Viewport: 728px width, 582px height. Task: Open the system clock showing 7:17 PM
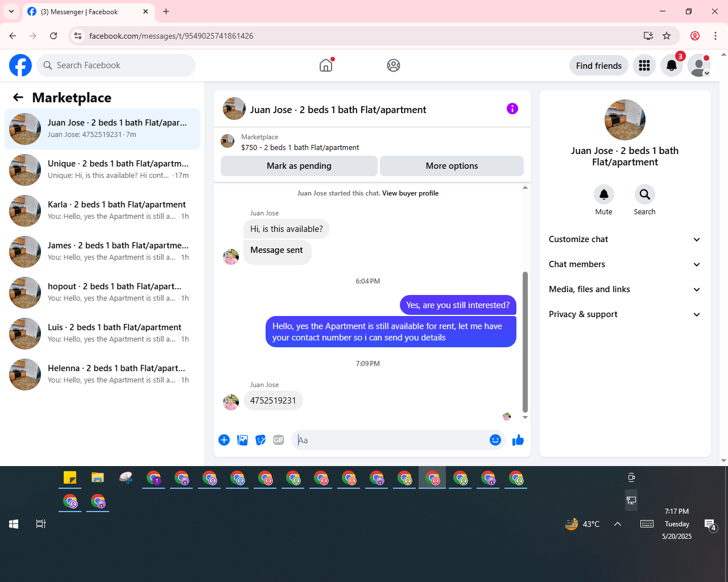[677, 523]
